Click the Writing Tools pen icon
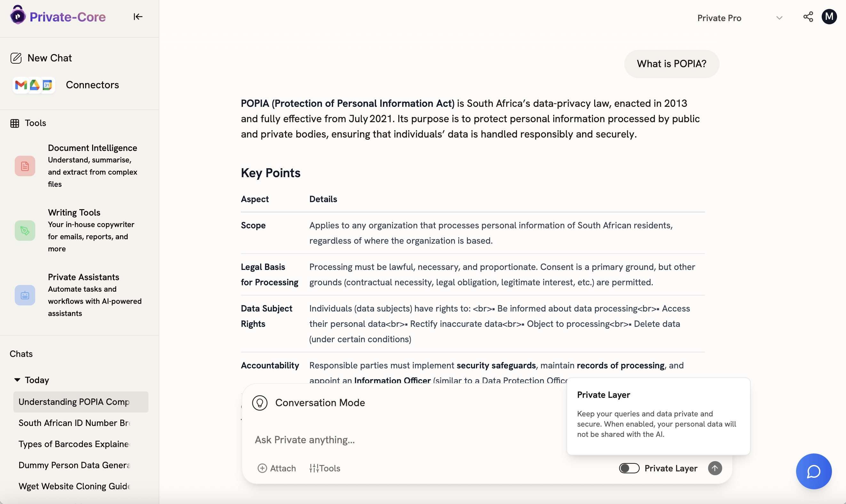846x504 pixels. 25,231
